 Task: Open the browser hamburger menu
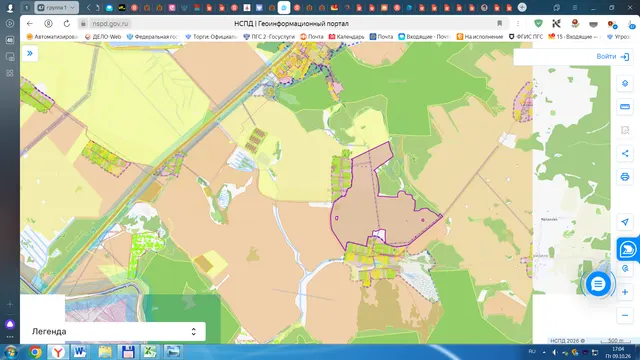click(x=575, y=7)
